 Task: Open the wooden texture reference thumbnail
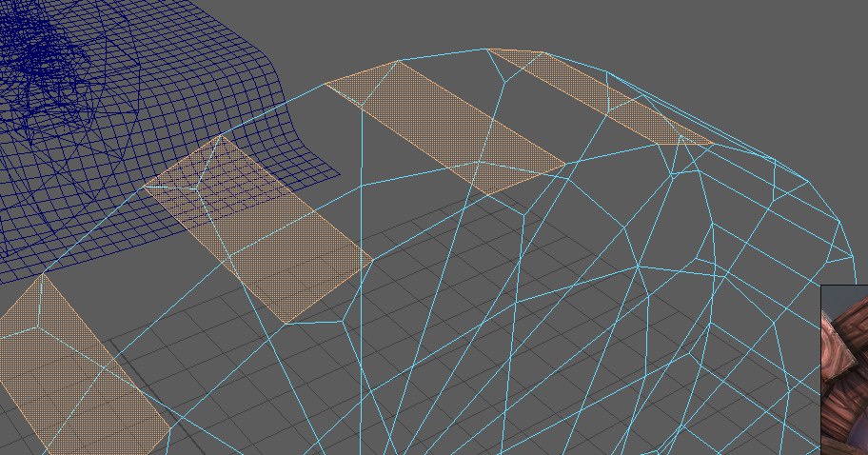[845, 370]
